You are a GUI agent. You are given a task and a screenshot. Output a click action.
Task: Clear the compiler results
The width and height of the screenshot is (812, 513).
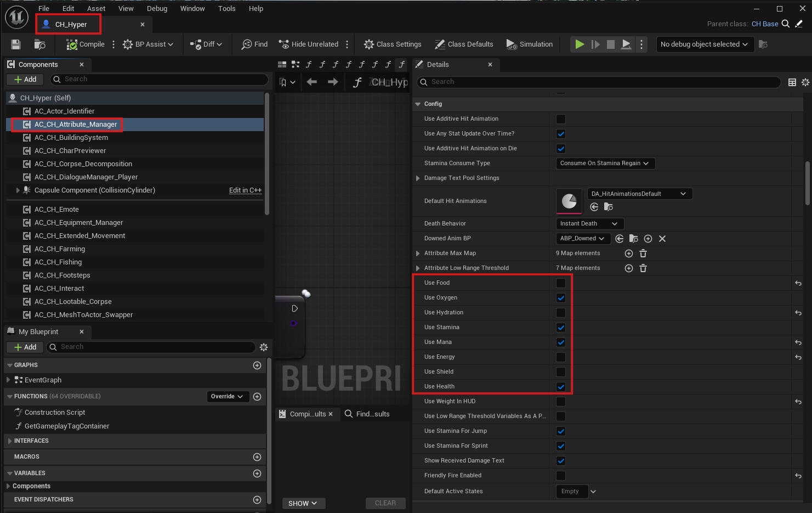(x=385, y=503)
